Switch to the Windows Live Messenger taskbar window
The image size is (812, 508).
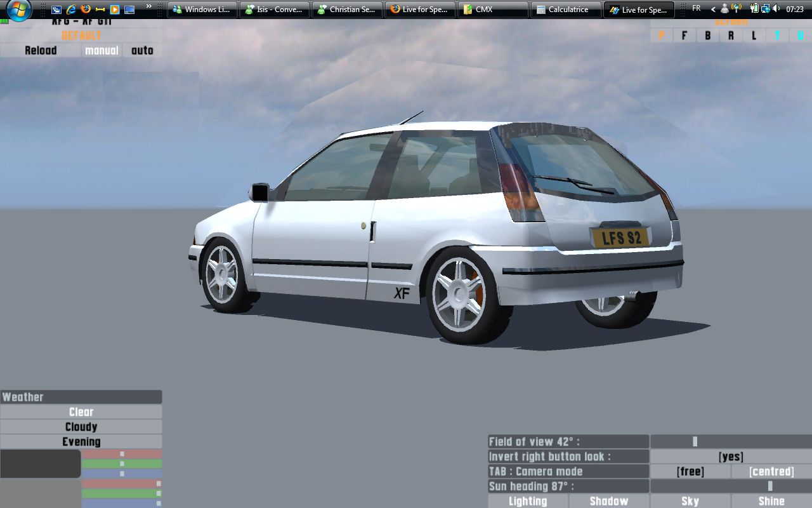pos(202,10)
